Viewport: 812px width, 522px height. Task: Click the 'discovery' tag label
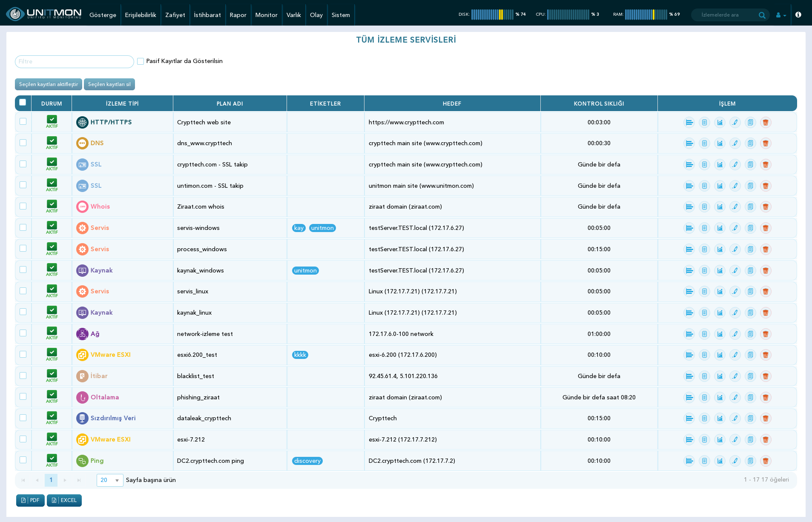pyautogui.click(x=307, y=461)
